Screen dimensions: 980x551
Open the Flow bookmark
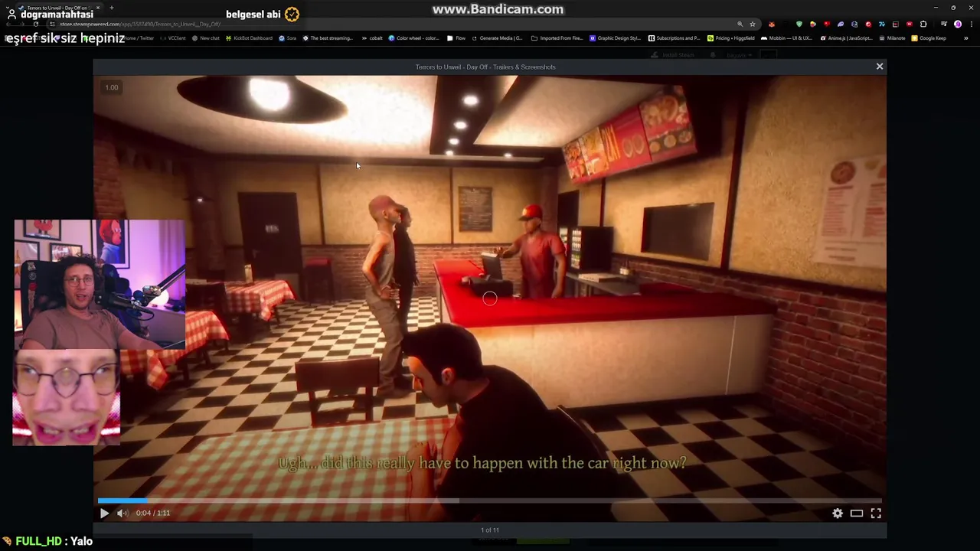(x=456, y=38)
